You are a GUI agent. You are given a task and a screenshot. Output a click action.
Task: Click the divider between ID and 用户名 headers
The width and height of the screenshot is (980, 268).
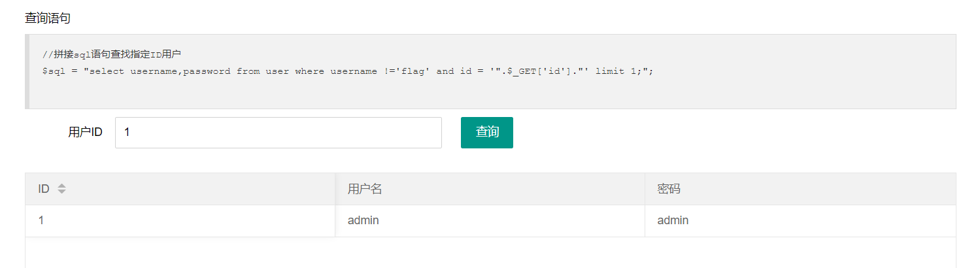(x=335, y=189)
